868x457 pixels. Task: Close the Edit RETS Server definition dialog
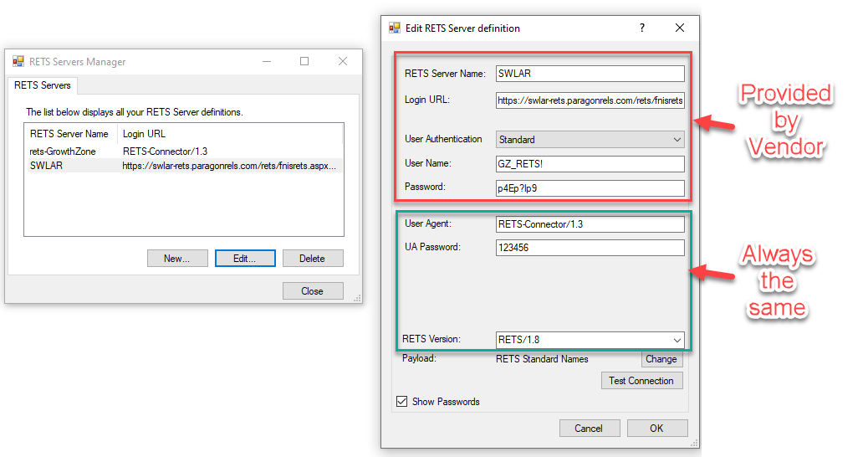(x=680, y=28)
